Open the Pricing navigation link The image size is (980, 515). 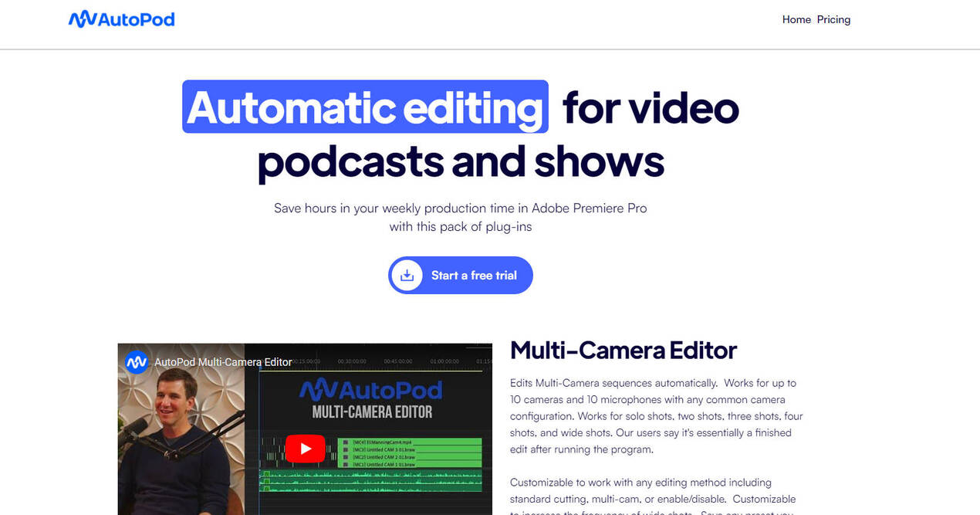coord(833,19)
